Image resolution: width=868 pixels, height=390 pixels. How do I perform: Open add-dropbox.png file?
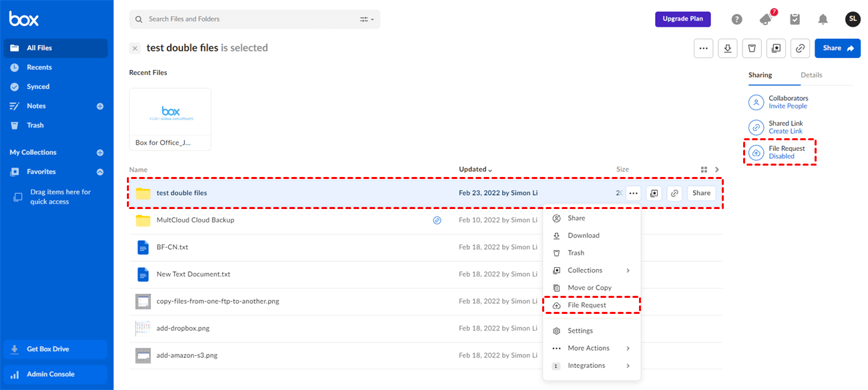(x=182, y=329)
